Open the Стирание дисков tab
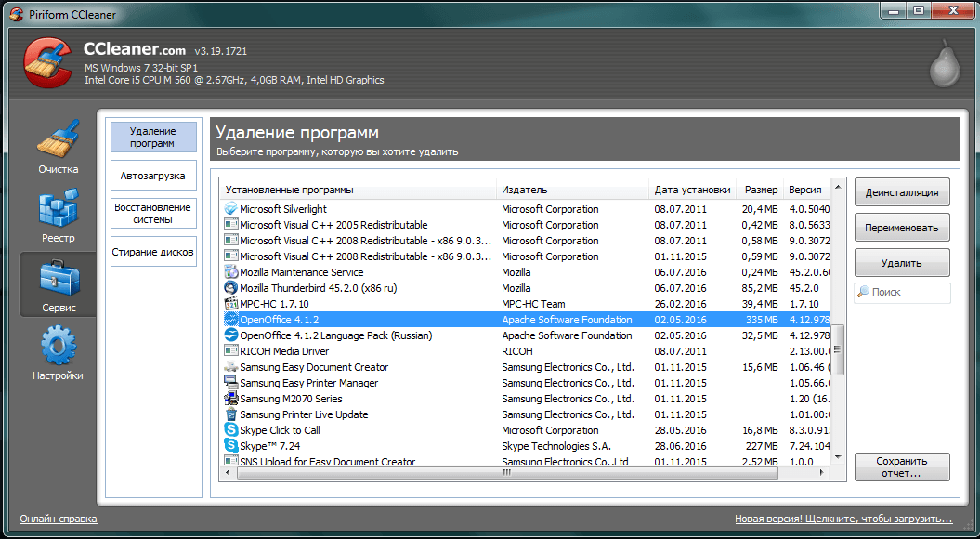The height and width of the screenshot is (539, 980). (x=153, y=252)
